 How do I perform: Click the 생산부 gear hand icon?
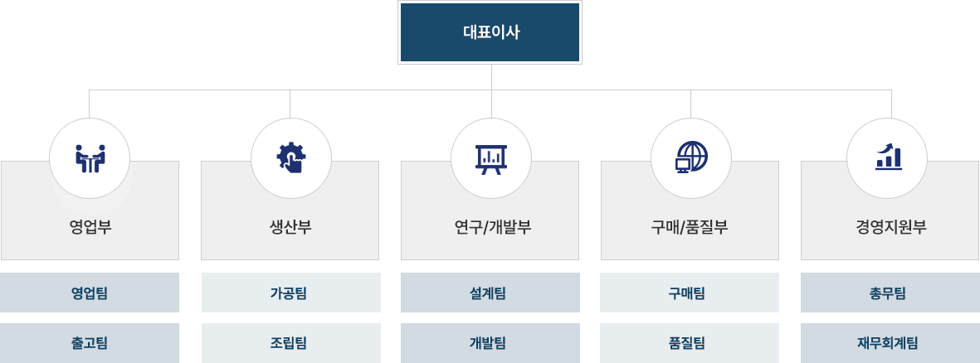pyautogui.click(x=291, y=157)
